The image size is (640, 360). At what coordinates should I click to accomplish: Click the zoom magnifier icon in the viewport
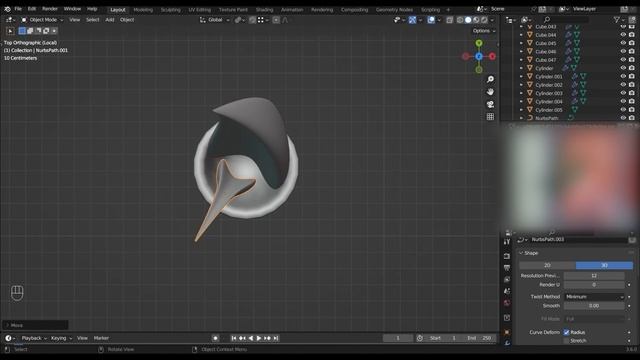[x=490, y=79]
